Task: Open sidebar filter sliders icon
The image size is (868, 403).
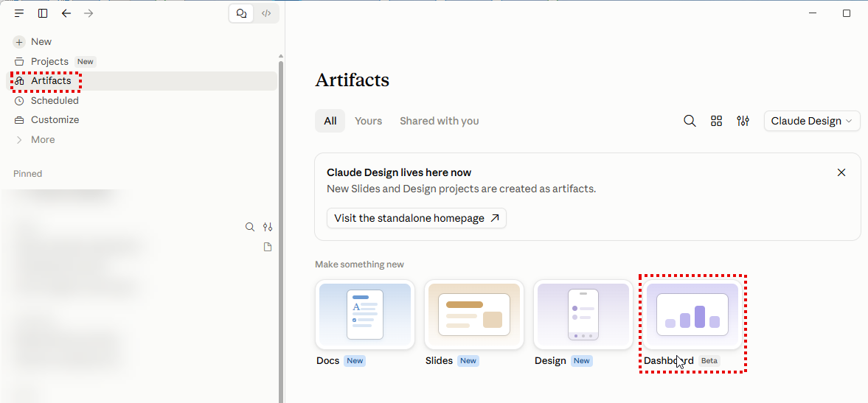Action: pos(268,227)
